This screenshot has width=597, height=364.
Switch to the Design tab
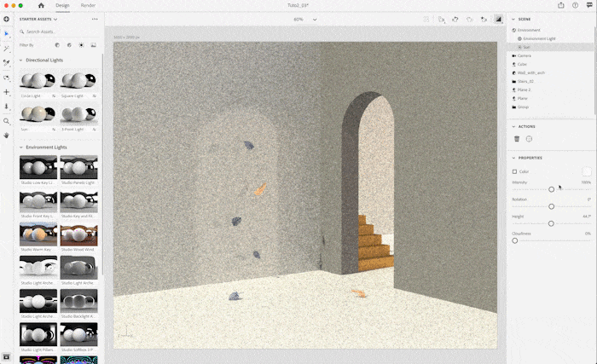point(62,5)
